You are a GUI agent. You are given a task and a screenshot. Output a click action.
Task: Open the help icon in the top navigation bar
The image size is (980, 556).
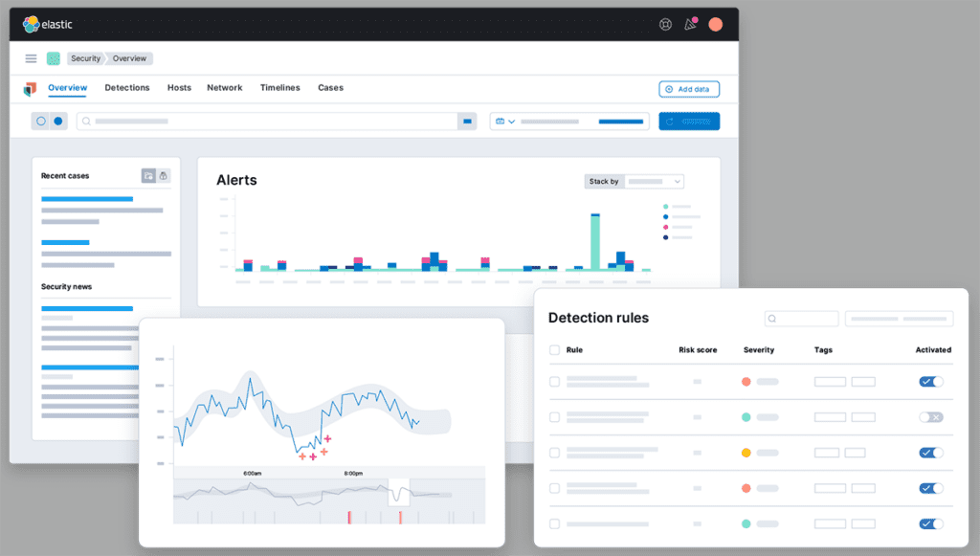point(665,24)
